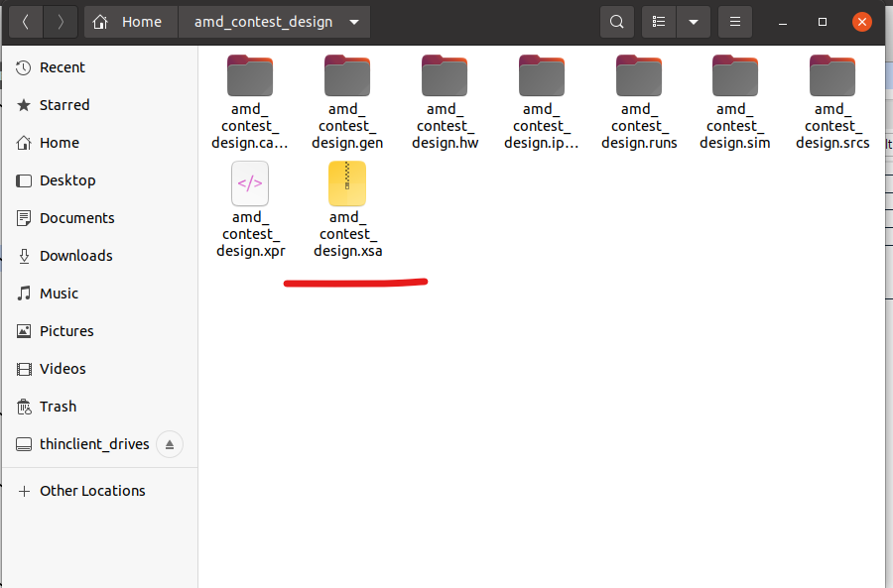The image size is (893, 588).
Task: Open the amd_contest_design breadcrumb menu
Action: tap(273, 21)
